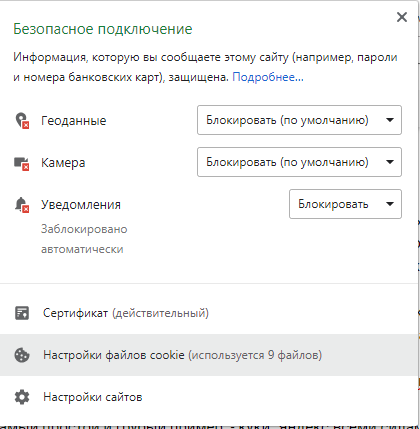Click the Геоданные dropdown arrow

(x=390, y=120)
